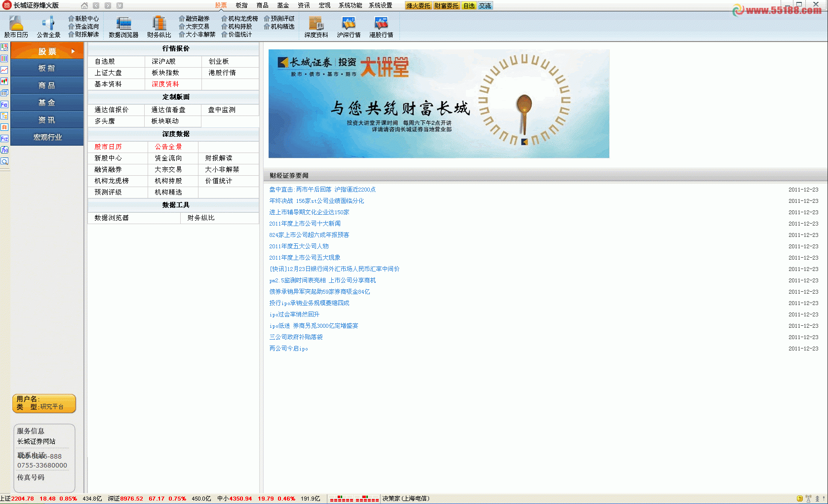
Task: Click the forward arrow navigation icon
Action: point(108,6)
